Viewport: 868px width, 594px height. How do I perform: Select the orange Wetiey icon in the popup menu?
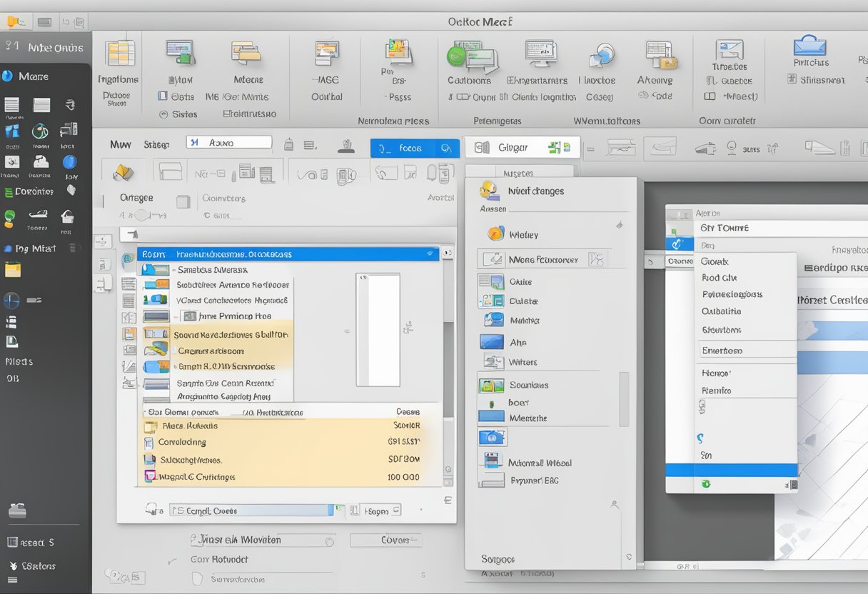[495, 233]
